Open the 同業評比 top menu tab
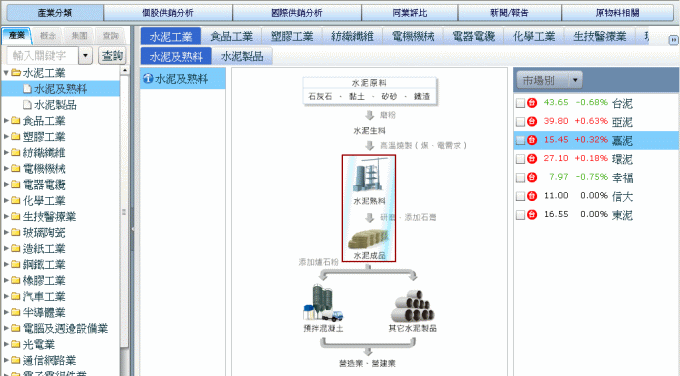The image size is (680, 376). pos(409,13)
